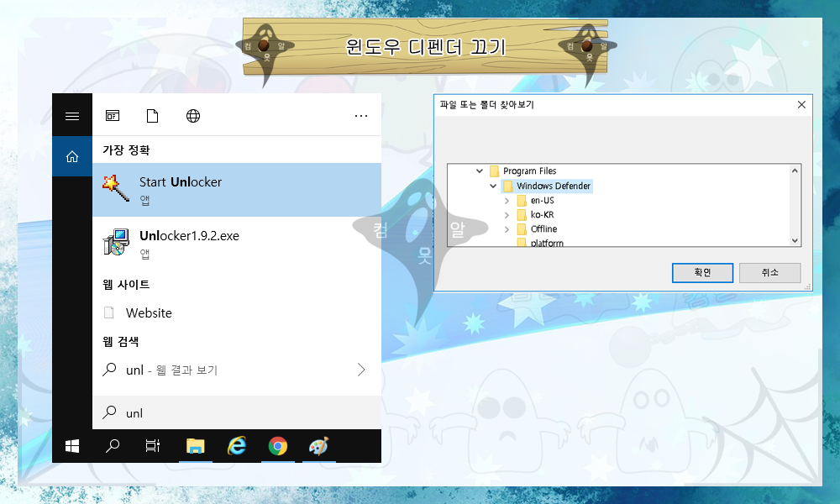Click the 'en-US' folder label
This screenshot has height=504, width=840.
(542, 200)
